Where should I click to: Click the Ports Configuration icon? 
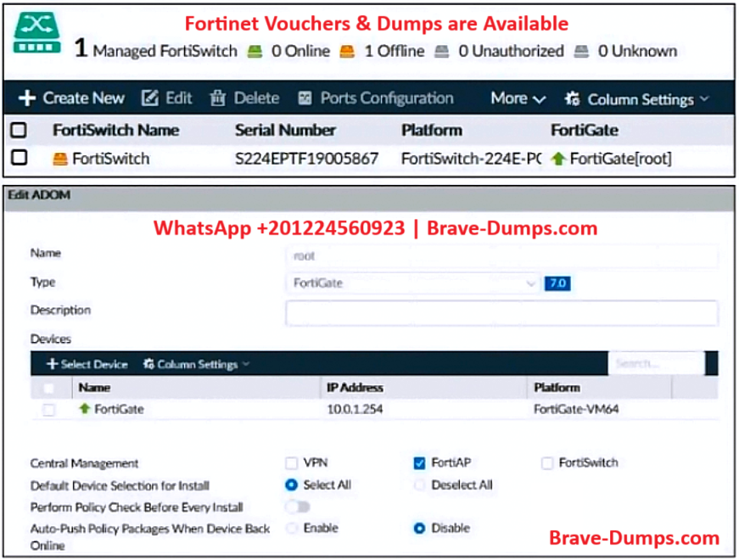tap(305, 98)
